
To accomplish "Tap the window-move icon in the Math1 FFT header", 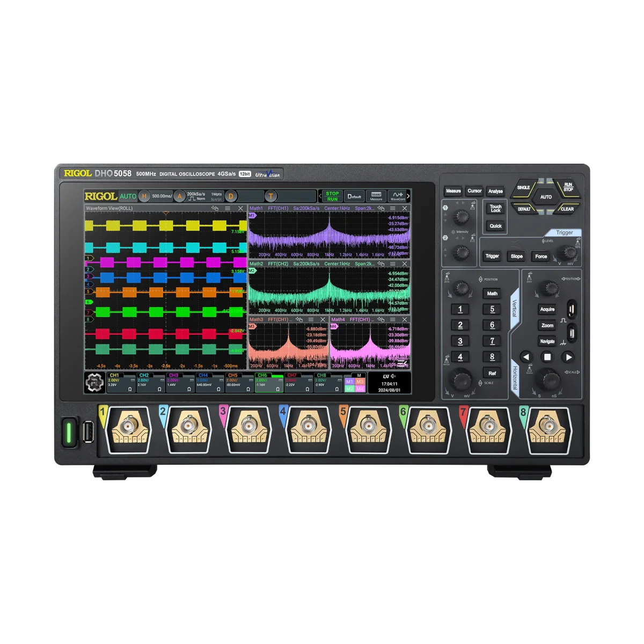I will click(382, 207).
